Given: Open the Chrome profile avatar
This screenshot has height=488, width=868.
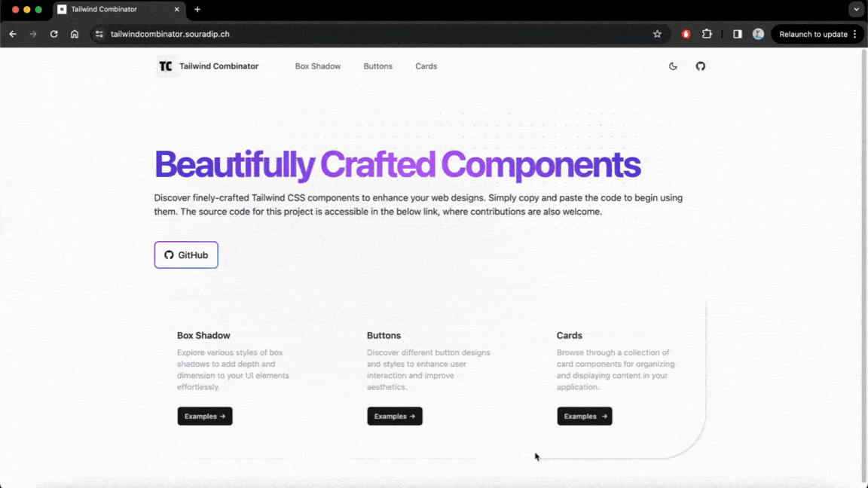Looking at the screenshot, I should [x=758, y=34].
